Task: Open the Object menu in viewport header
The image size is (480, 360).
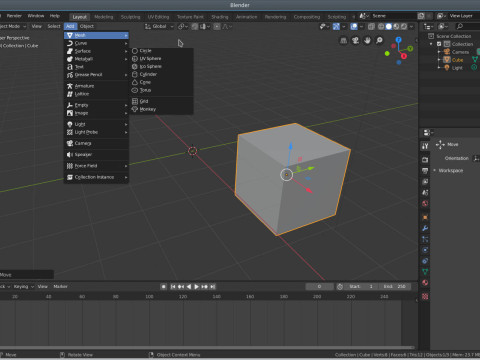Action: 87,26
